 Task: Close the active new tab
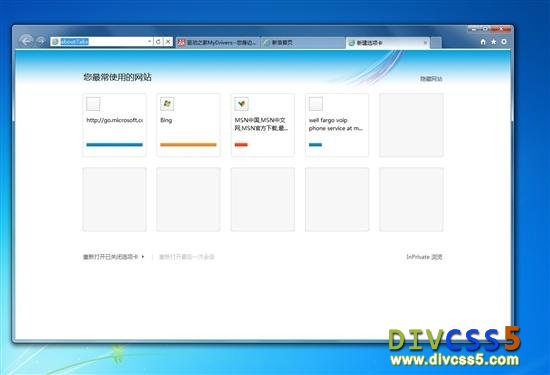pyautogui.click(x=425, y=43)
